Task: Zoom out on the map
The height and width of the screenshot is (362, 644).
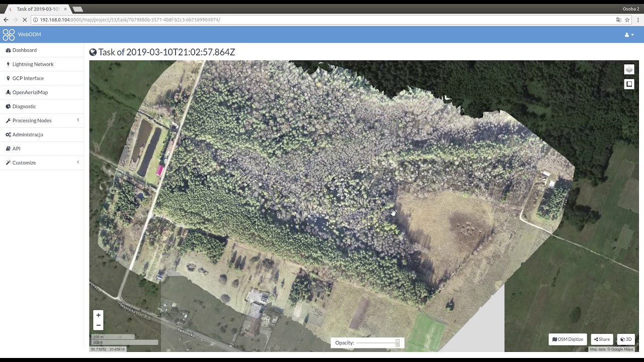Action: (x=98, y=325)
